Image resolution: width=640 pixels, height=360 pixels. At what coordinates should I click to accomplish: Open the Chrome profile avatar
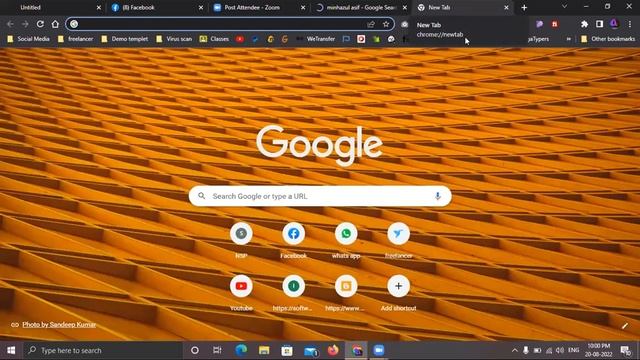coord(614,24)
